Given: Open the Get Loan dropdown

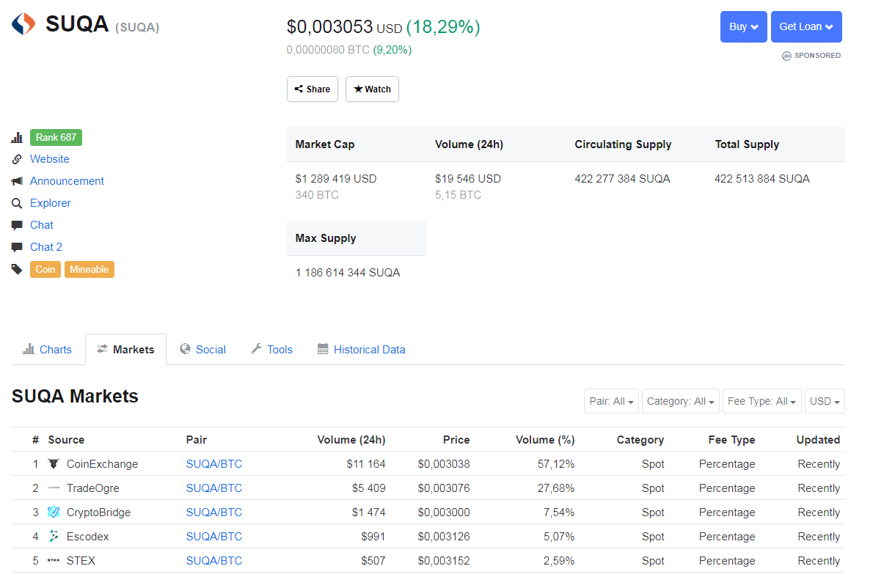Looking at the screenshot, I should (x=806, y=26).
